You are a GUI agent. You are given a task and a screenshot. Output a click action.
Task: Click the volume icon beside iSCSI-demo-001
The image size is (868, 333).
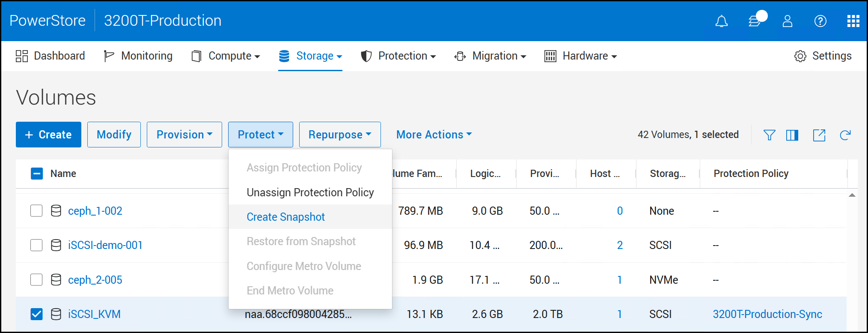pyautogui.click(x=56, y=245)
